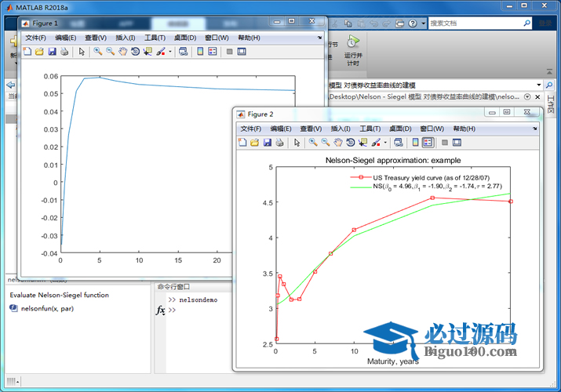Open editor file tab actions dropdown
Viewport: 561px width, 392px height.
(x=527, y=97)
